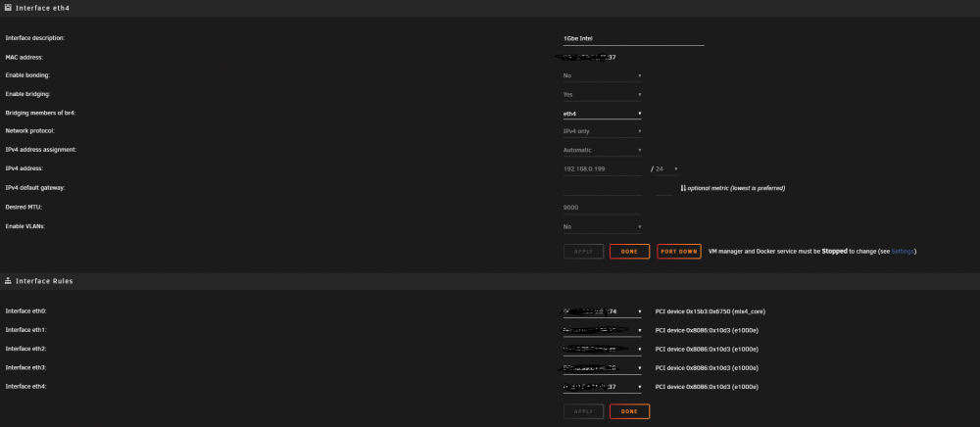This screenshot has height=427, width=980.
Task: Edit the Interface description field
Action: click(634, 39)
